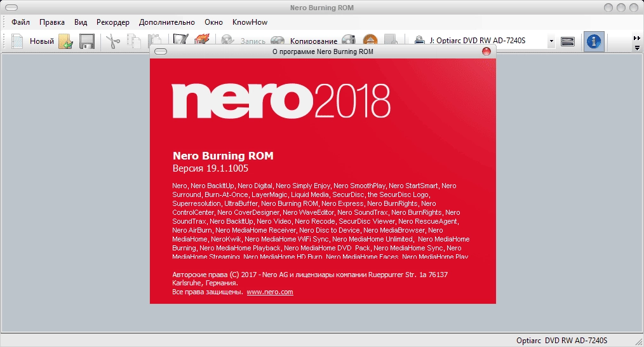The width and height of the screenshot is (644, 347).
Task: Click the orange eject disc icon
Action: click(x=370, y=39)
